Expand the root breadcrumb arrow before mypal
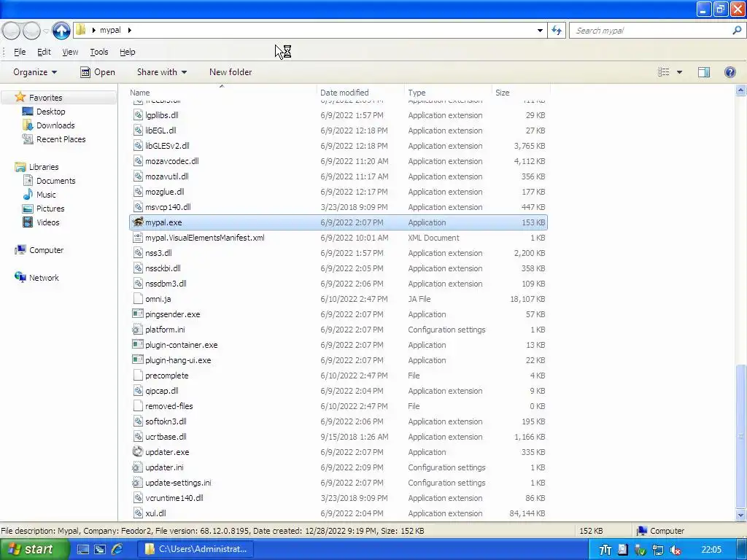 click(x=93, y=30)
